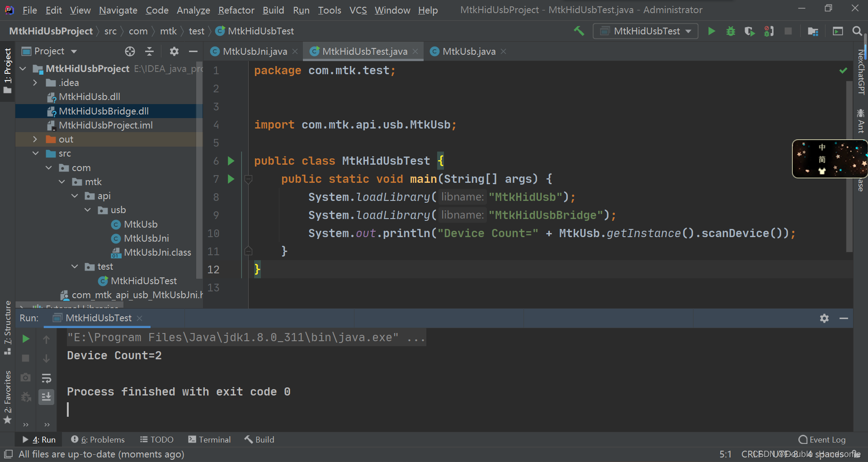Image resolution: width=868 pixels, height=462 pixels.
Task: Click the line:column 5:1 status indicator
Action: (x=725, y=454)
